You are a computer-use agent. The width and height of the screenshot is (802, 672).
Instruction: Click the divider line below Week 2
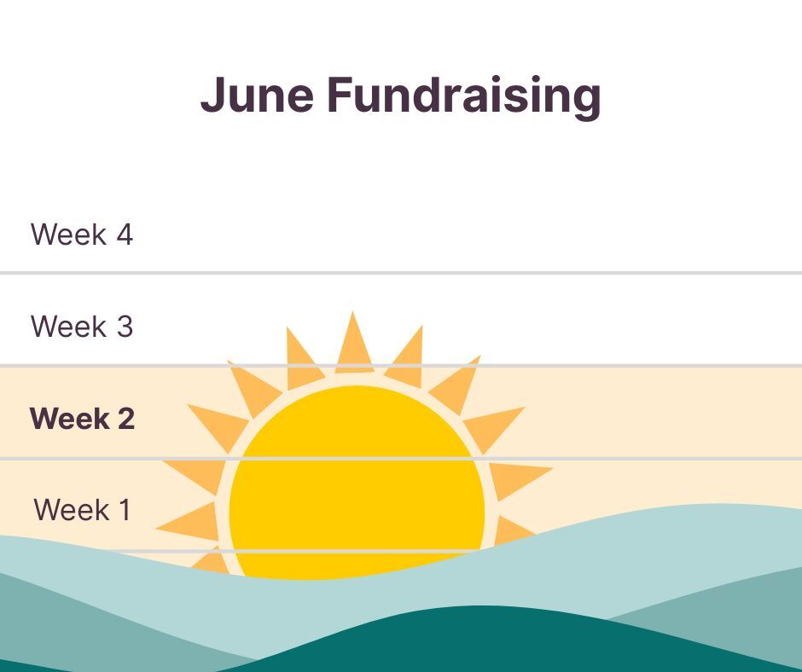tap(401, 459)
